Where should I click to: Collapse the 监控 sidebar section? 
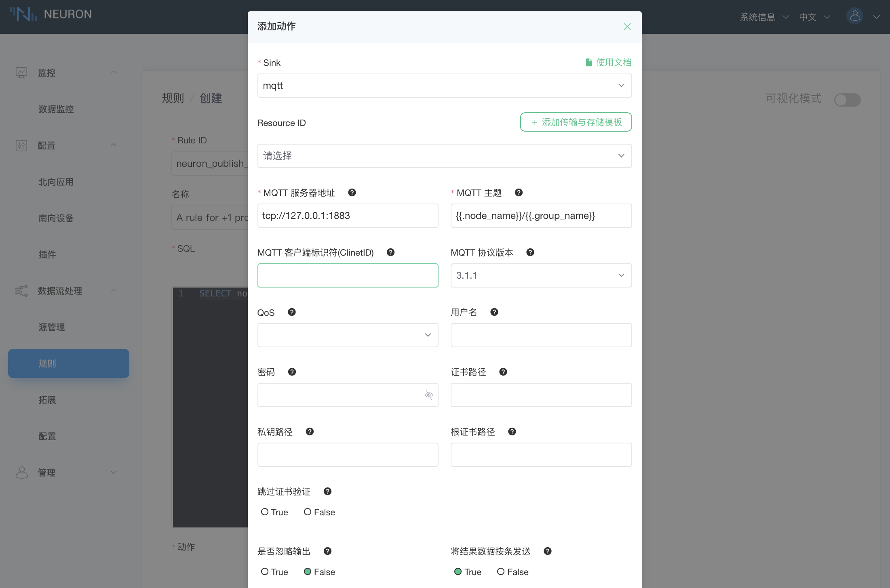(114, 73)
